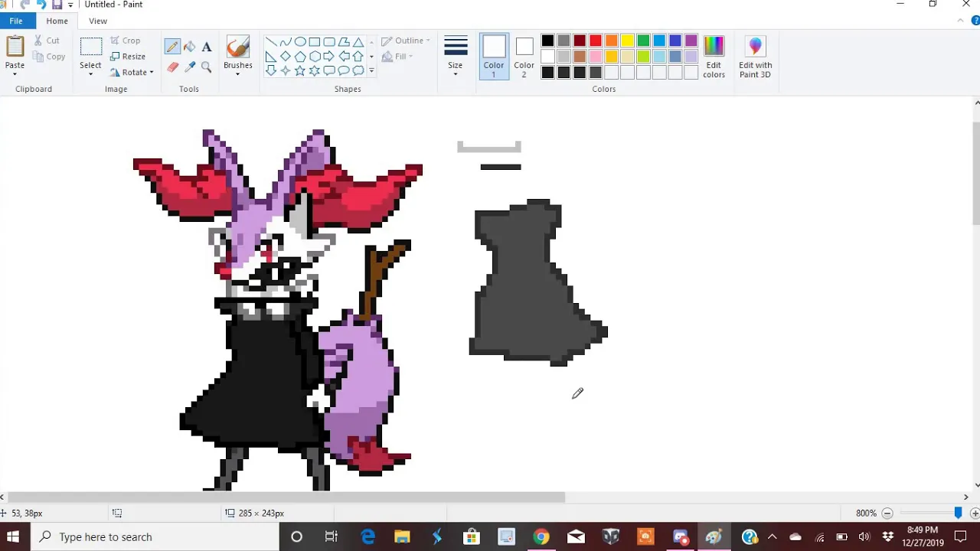Click the Cut button
The width and height of the screenshot is (980, 551).
pyautogui.click(x=46, y=41)
